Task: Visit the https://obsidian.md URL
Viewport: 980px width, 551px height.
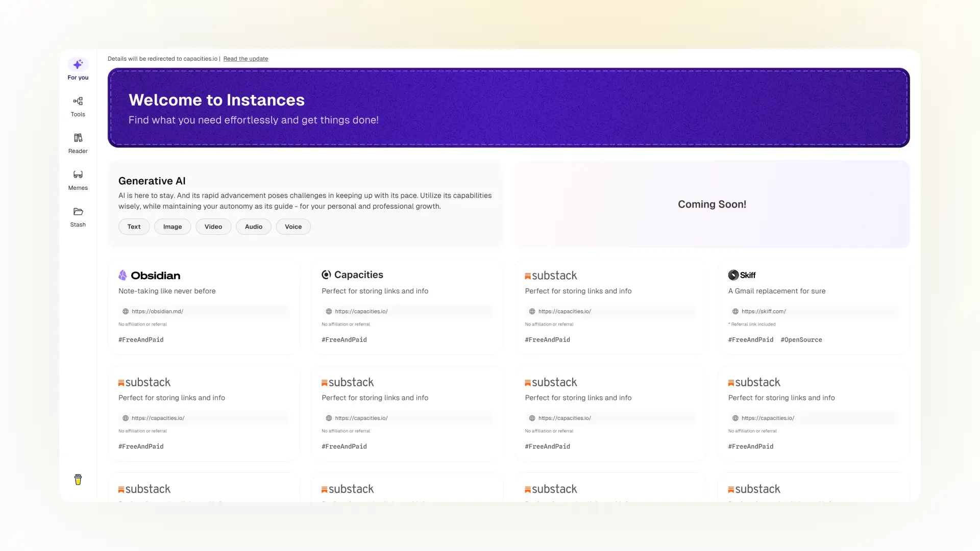Action: tap(203, 311)
